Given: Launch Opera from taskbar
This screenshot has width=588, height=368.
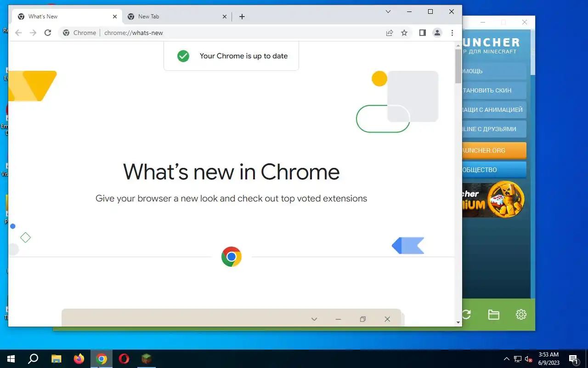Looking at the screenshot, I should point(124,359).
